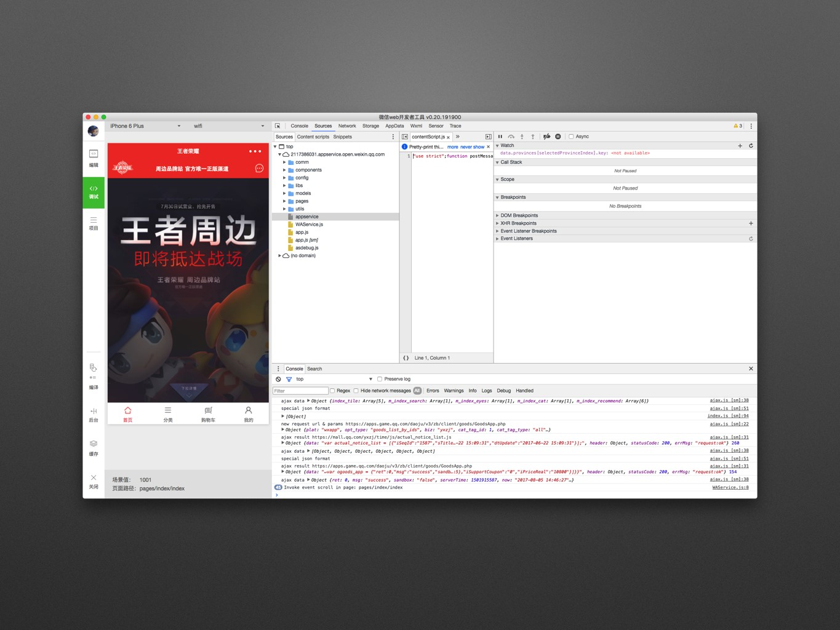Filter console by Errors
Image resolution: width=840 pixels, height=630 pixels.
pos(433,391)
